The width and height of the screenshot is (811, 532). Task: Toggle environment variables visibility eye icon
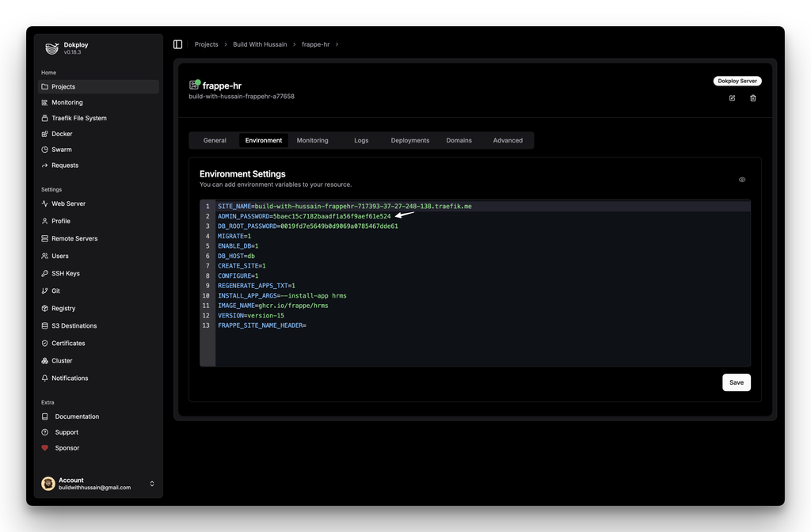tap(742, 180)
